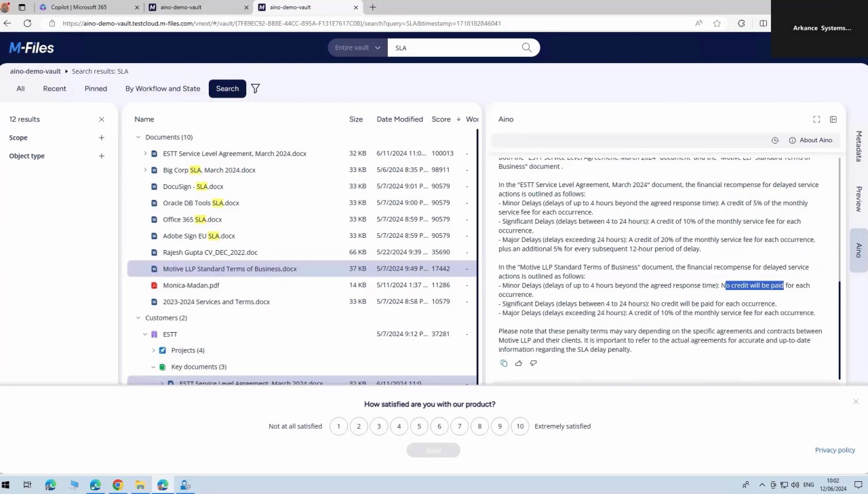This screenshot has height=494, width=868.
Task: Click the M-Files logo
Action: pos(31,47)
